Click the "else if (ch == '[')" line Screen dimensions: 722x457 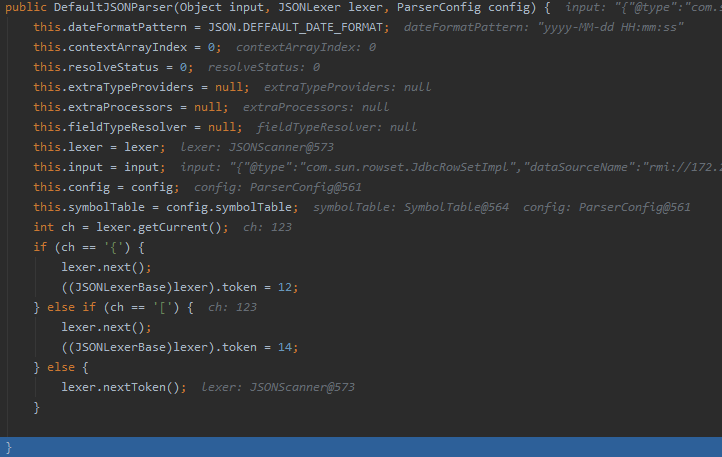point(113,307)
